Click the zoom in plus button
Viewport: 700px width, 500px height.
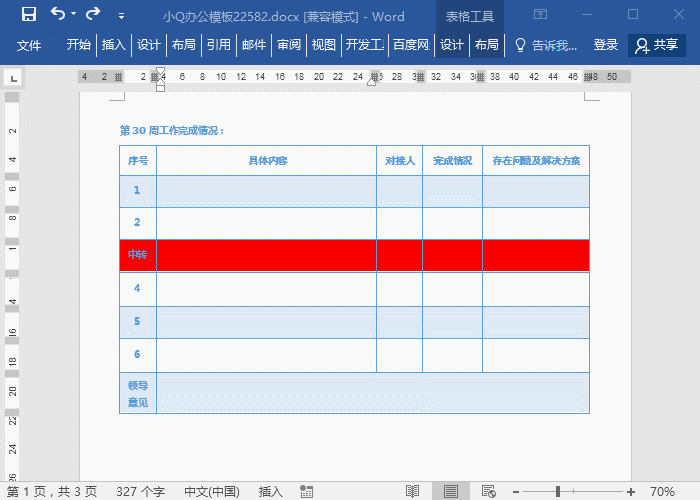tap(631, 492)
